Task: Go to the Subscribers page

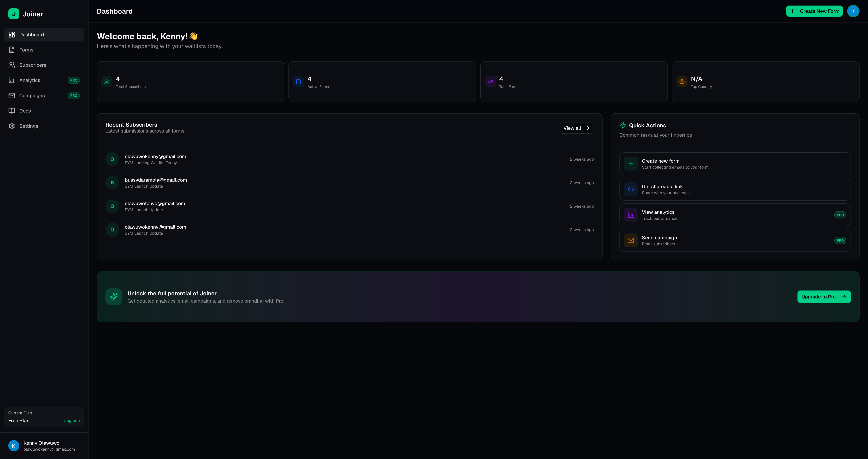Action: click(x=33, y=65)
